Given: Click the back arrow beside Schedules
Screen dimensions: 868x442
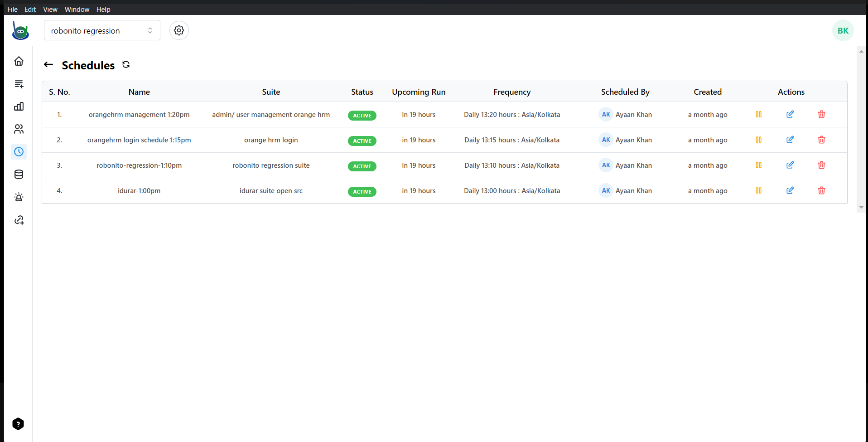Looking at the screenshot, I should coord(48,65).
